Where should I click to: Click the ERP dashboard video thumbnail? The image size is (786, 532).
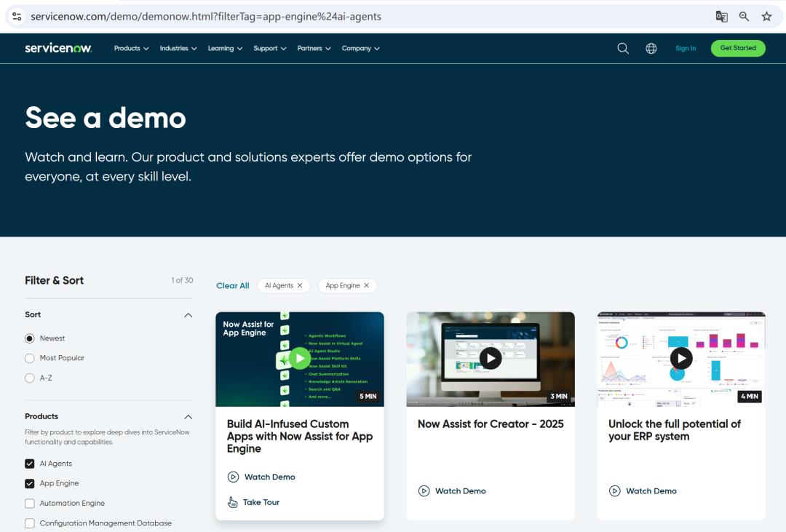click(681, 359)
